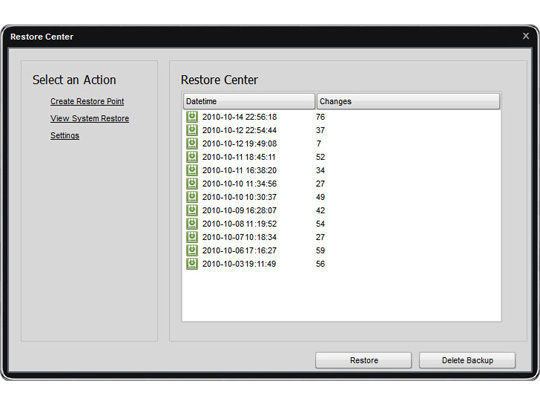Click the restore point icon for 2010-10-12 19:49:08

click(x=192, y=144)
